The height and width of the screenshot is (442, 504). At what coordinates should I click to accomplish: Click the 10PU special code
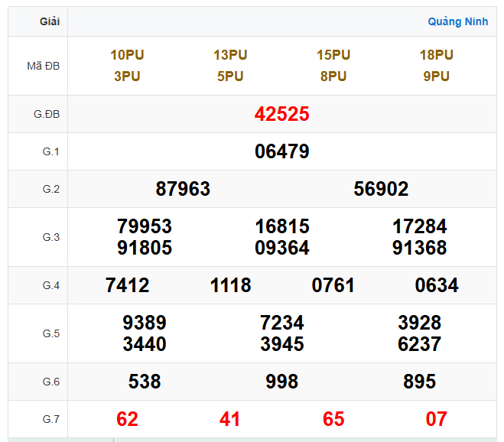click(x=127, y=55)
